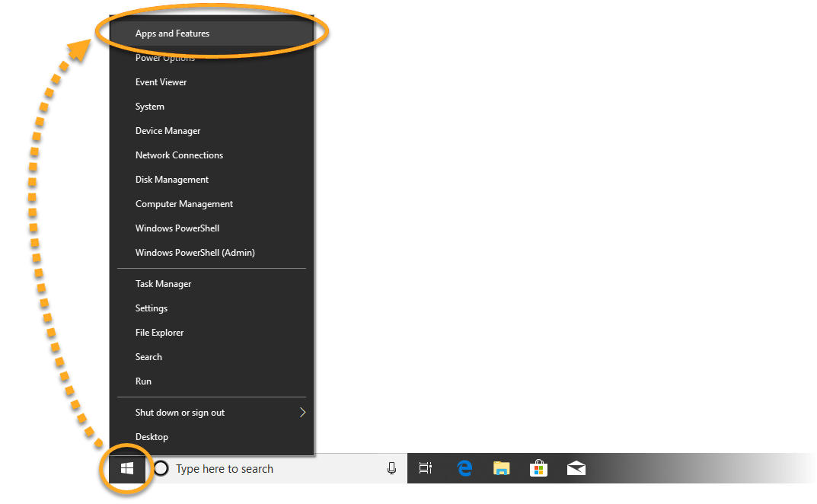817x504 pixels.
Task: Launch Task Manager from the menu
Action: 164,284
